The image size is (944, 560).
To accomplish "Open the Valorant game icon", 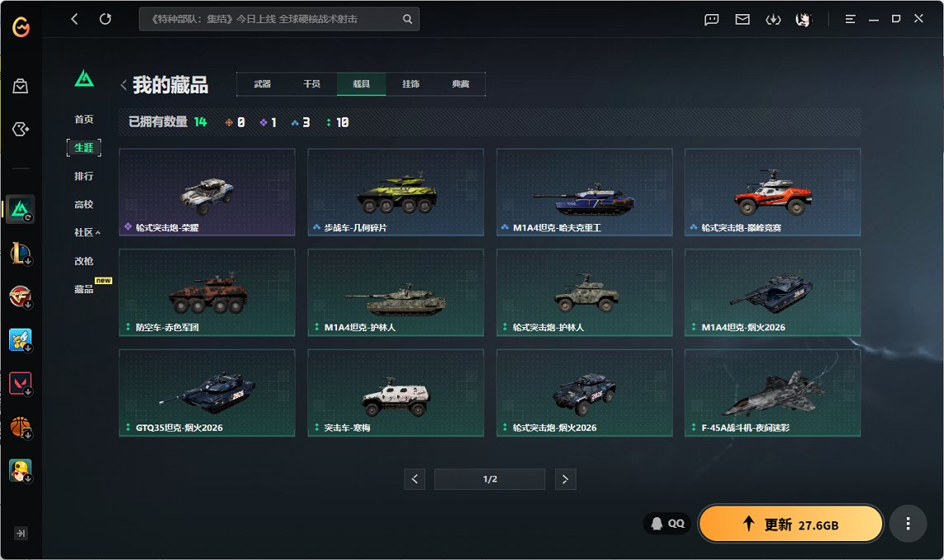I will [21, 383].
